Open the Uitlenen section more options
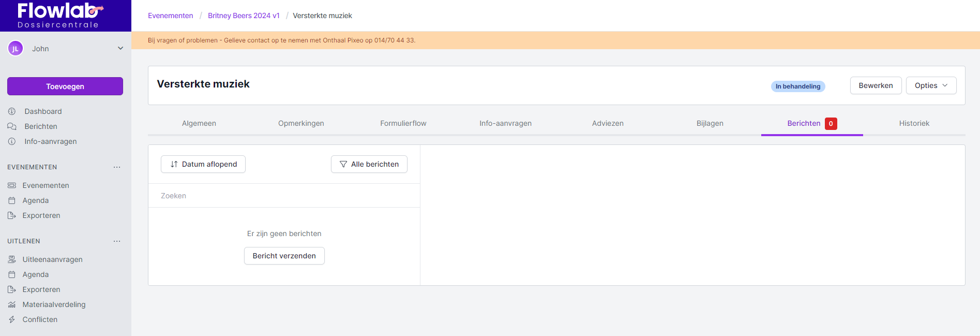 pyautogui.click(x=117, y=241)
